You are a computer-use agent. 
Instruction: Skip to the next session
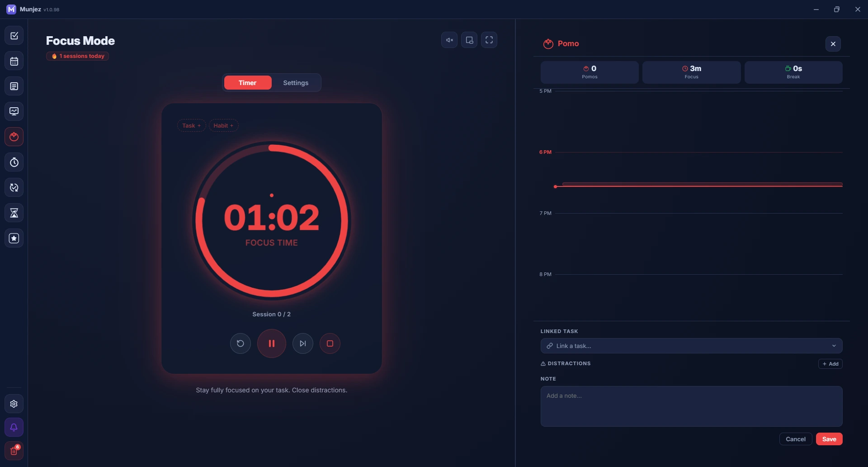(x=303, y=343)
